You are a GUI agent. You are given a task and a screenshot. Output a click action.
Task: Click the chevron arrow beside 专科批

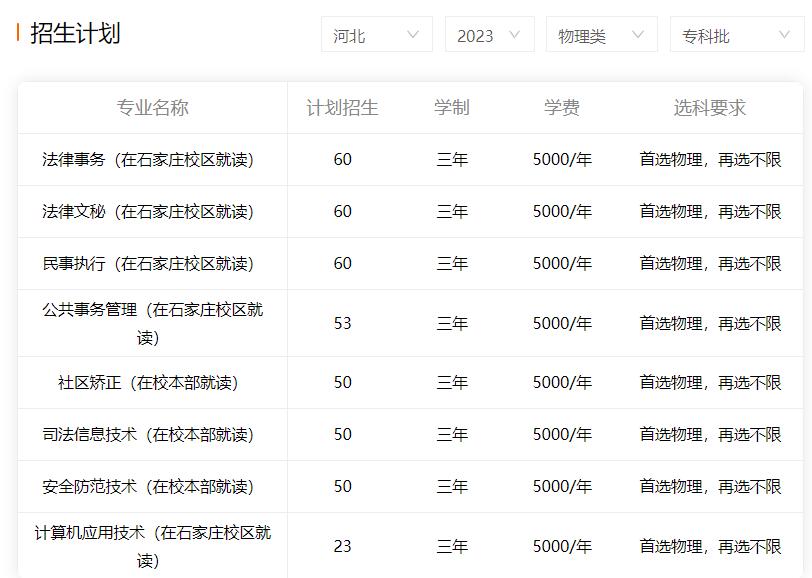(x=785, y=33)
